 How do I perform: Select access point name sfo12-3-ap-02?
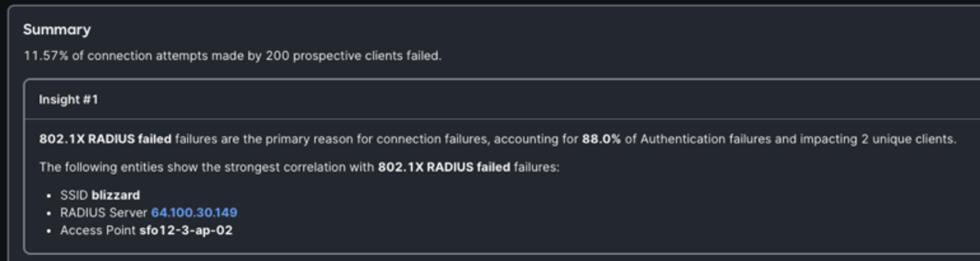click(186, 230)
